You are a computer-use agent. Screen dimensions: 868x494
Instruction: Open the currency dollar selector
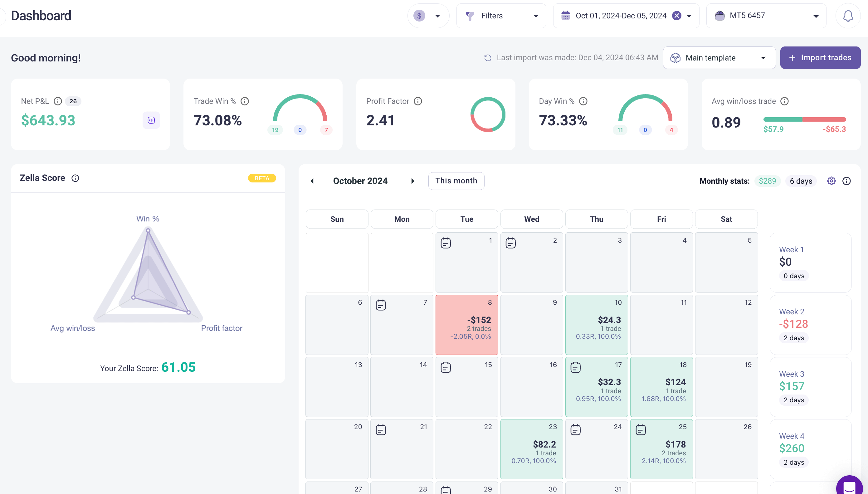click(428, 16)
